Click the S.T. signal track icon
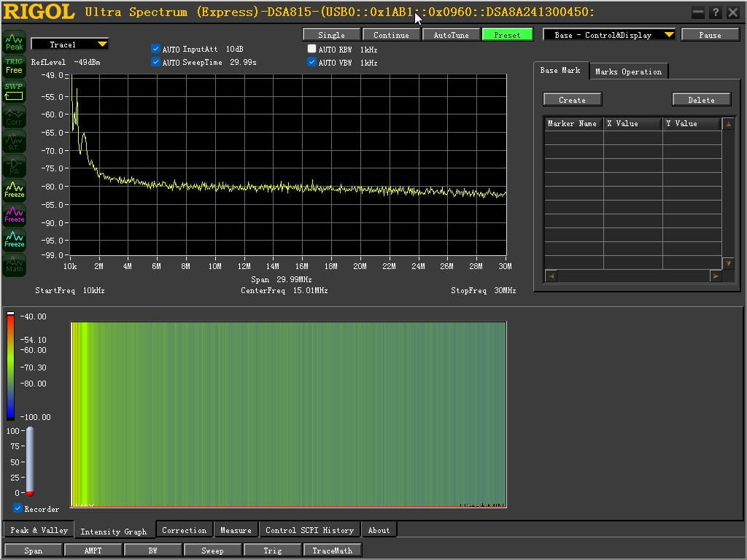This screenshot has height=560, width=747. [15, 141]
